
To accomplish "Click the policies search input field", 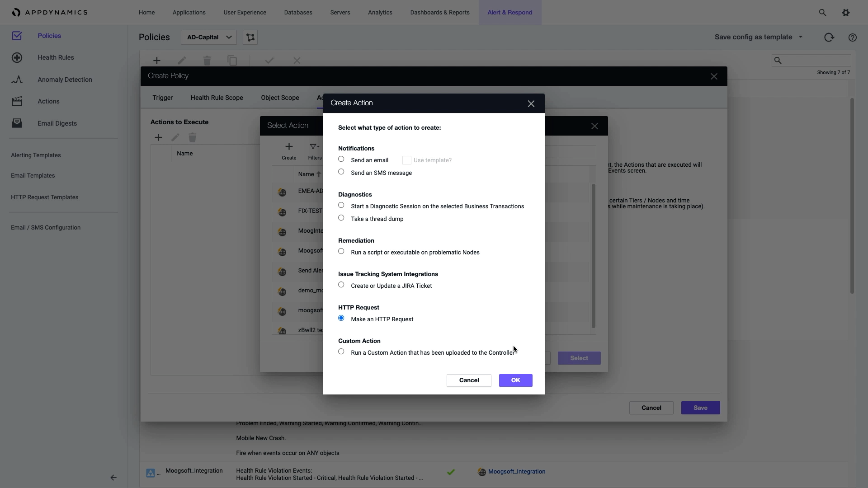I will pos(811,61).
